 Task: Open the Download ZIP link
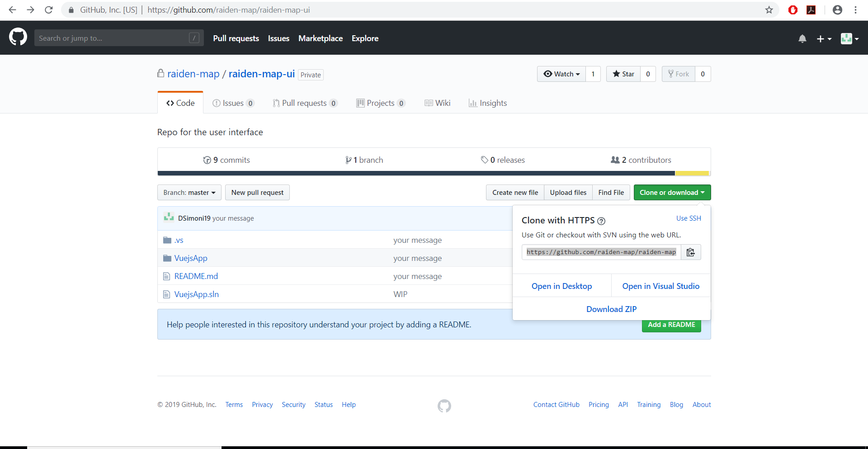pos(611,309)
